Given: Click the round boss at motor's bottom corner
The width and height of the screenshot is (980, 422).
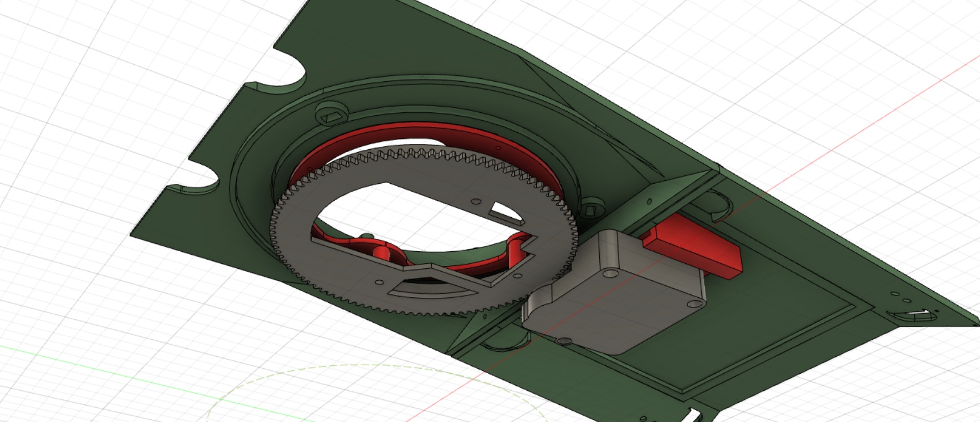Looking at the screenshot, I should coord(564,341).
